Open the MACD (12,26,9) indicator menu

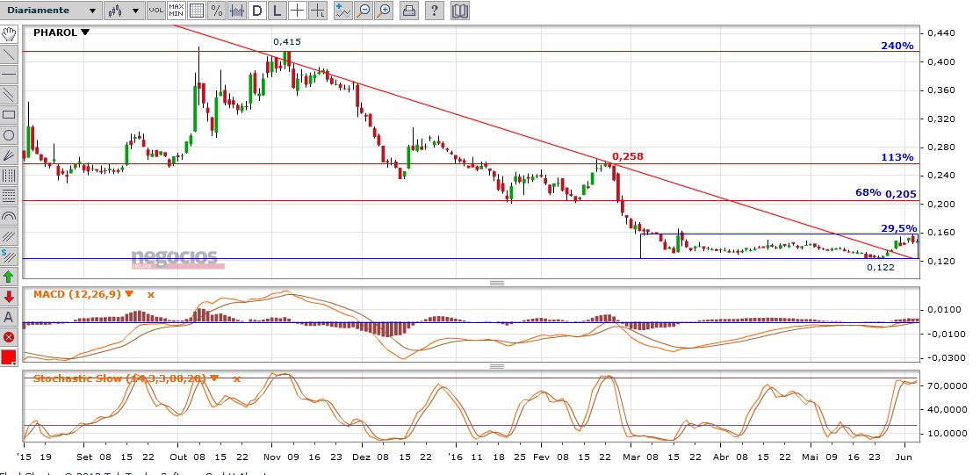click(129, 294)
